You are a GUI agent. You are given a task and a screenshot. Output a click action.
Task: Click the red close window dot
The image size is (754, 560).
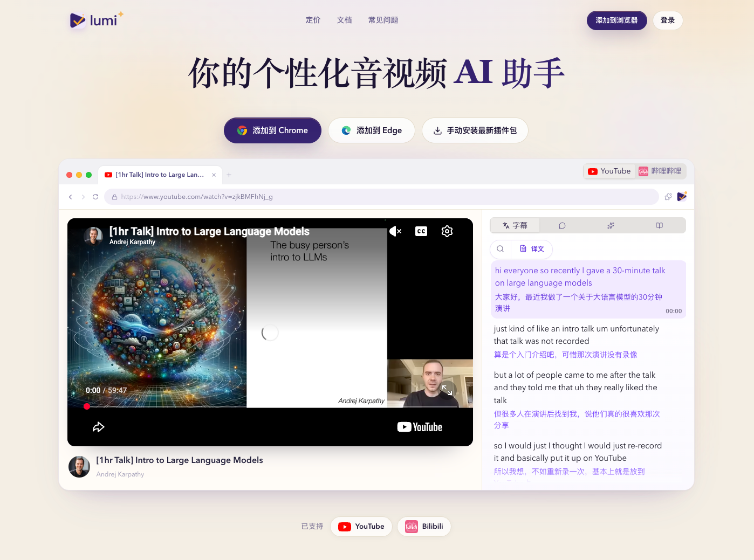(x=69, y=175)
